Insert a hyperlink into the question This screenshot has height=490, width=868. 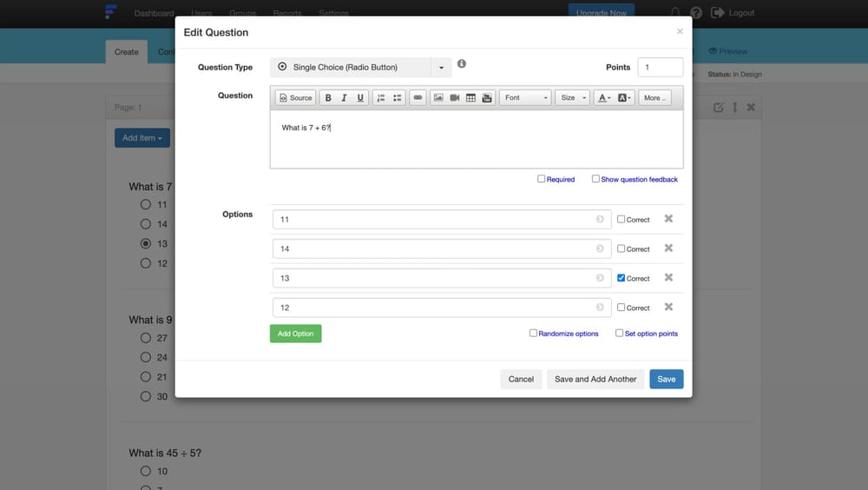click(418, 97)
